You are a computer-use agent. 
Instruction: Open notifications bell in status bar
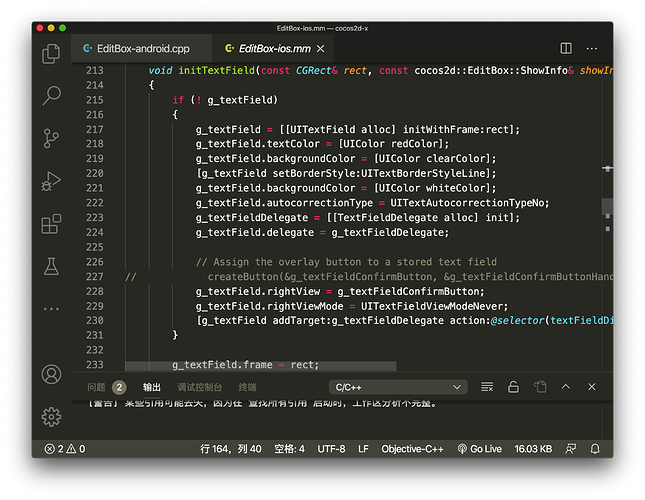coord(595,449)
